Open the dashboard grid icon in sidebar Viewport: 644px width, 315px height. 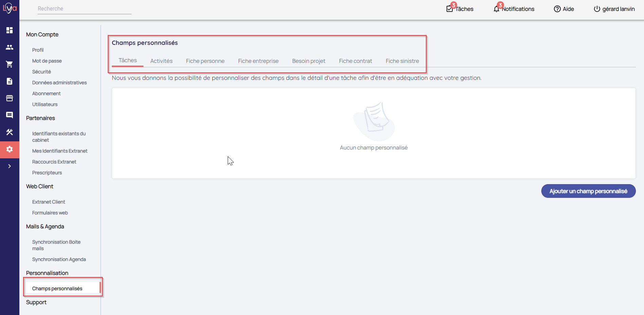[10, 30]
